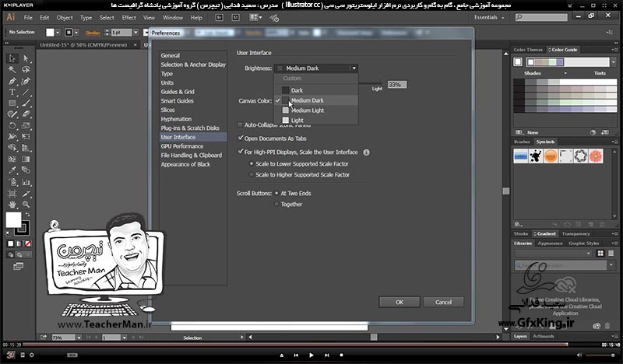The width and height of the screenshot is (623, 364).
Task: Select the Pen tool
Action: coord(12,81)
